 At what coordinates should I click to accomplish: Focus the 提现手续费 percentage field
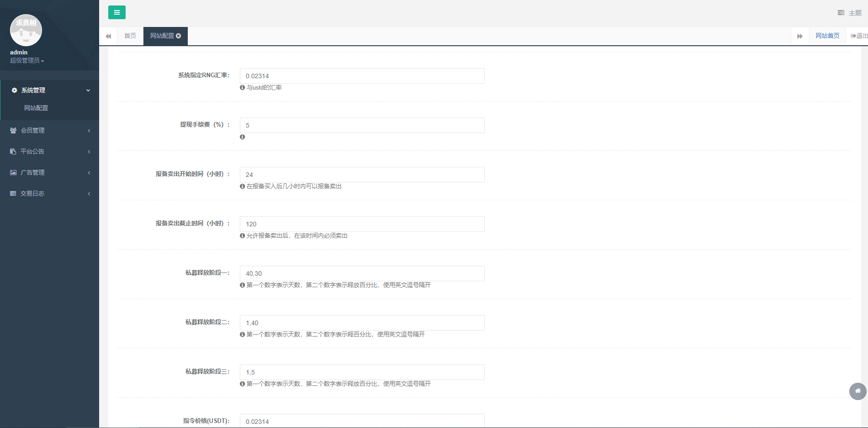(362, 125)
